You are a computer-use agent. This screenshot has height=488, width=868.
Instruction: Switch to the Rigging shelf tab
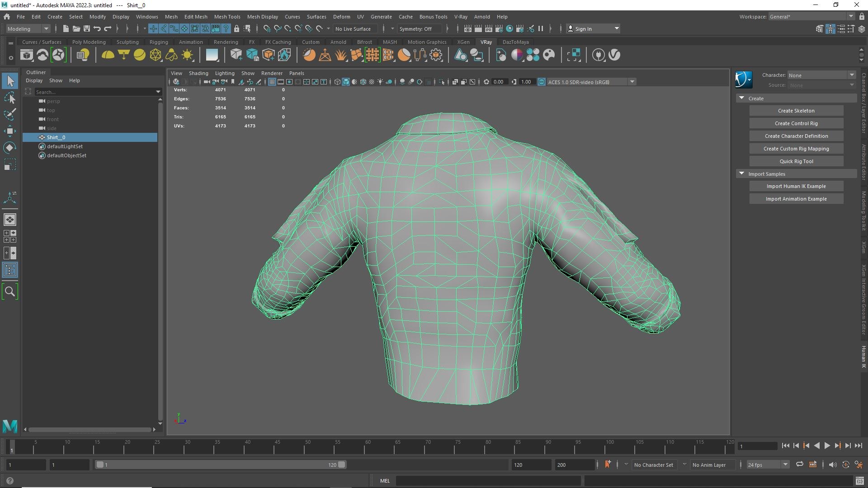159,42
